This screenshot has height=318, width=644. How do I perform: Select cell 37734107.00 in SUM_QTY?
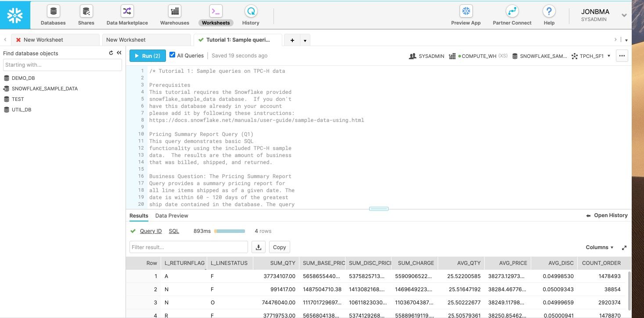(x=276, y=276)
